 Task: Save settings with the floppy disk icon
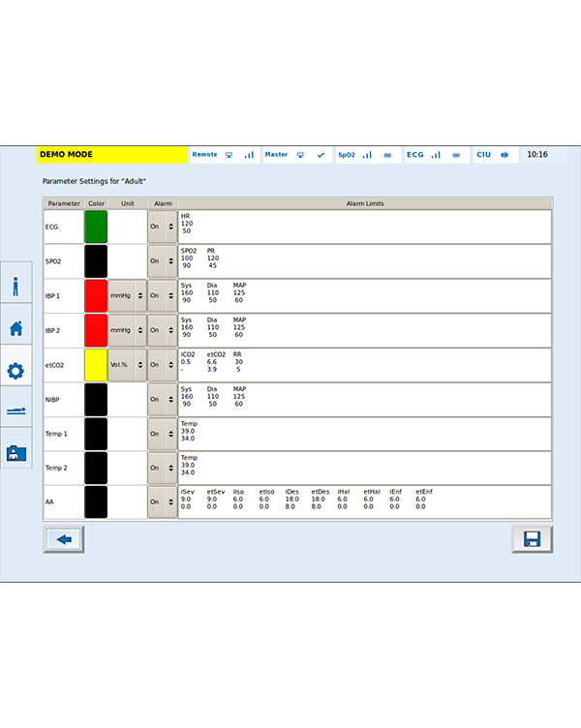(x=532, y=539)
